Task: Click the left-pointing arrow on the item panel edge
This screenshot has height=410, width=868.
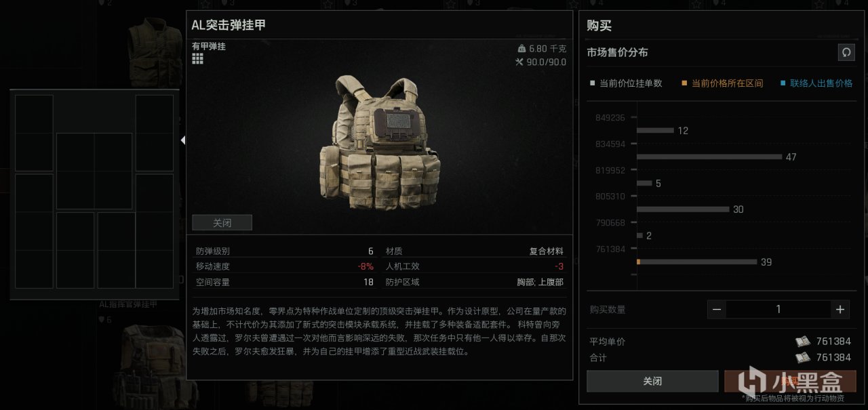Action: pyautogui.click(x=182, y=140)
